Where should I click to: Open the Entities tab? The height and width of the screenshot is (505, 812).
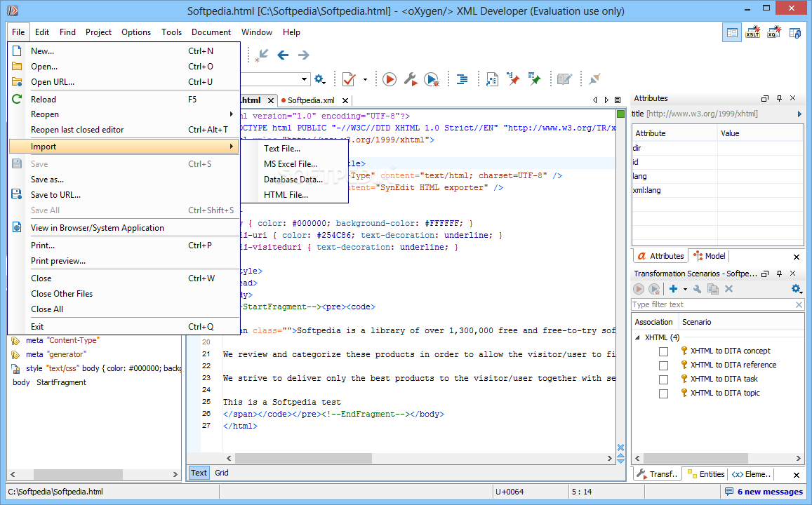pos(706,474)
